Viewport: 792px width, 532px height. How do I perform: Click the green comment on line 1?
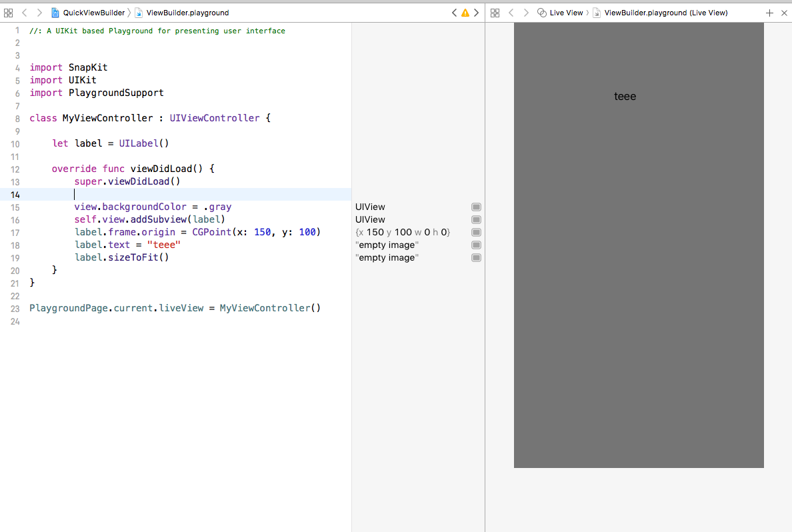157,31
